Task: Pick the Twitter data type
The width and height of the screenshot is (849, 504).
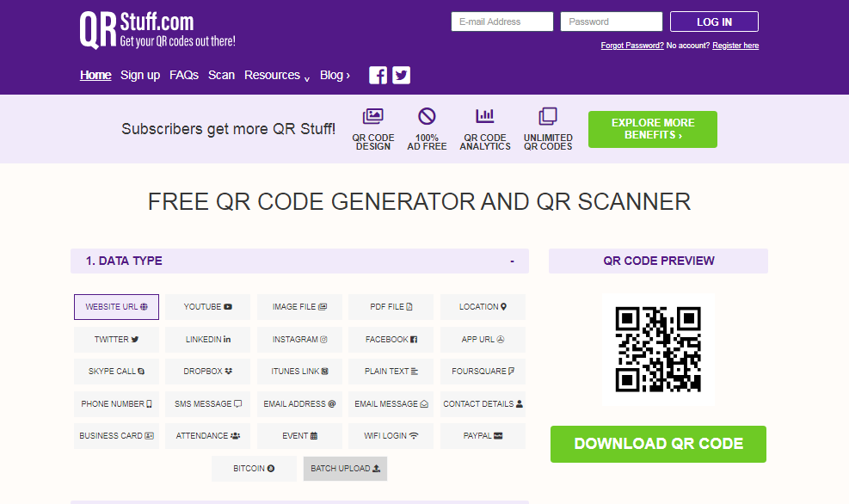Action: click(116, 340)
